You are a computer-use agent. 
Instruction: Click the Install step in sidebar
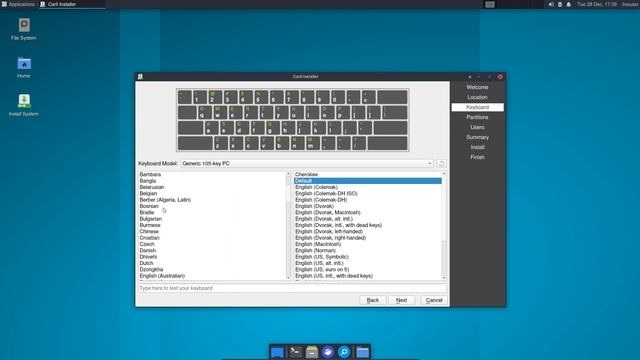pos(477,147)
